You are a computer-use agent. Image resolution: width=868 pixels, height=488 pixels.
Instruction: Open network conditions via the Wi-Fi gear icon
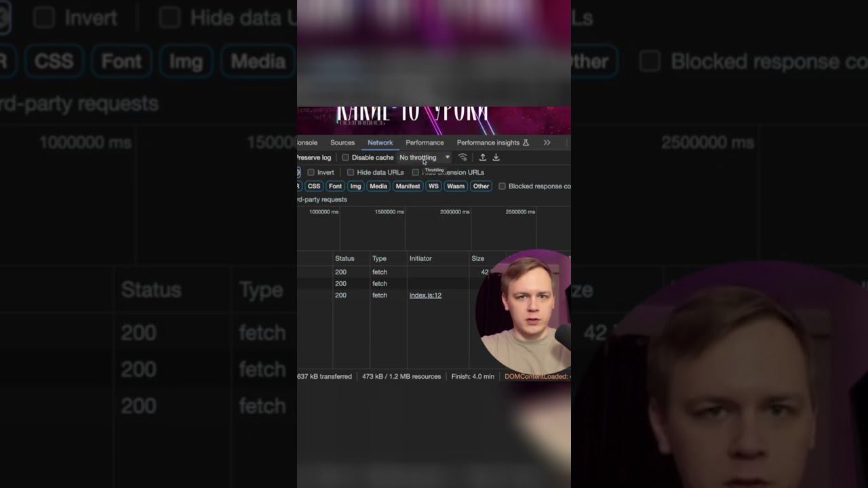pos(462,157)
